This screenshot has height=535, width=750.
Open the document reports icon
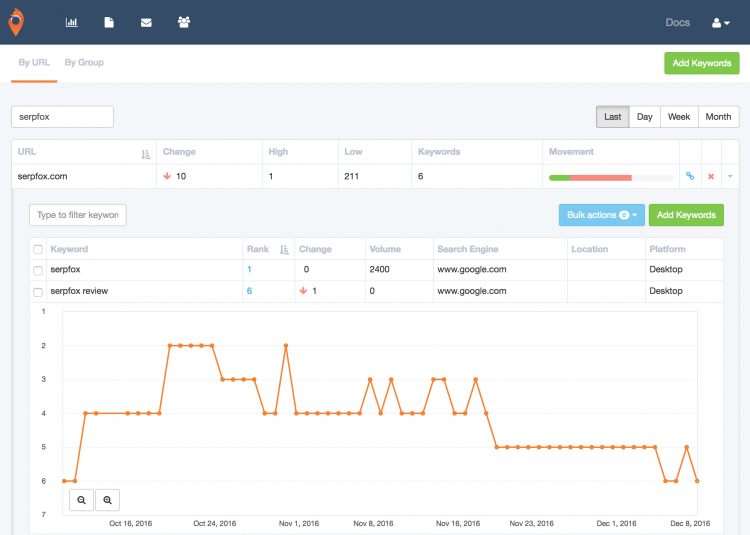[109, 22]
